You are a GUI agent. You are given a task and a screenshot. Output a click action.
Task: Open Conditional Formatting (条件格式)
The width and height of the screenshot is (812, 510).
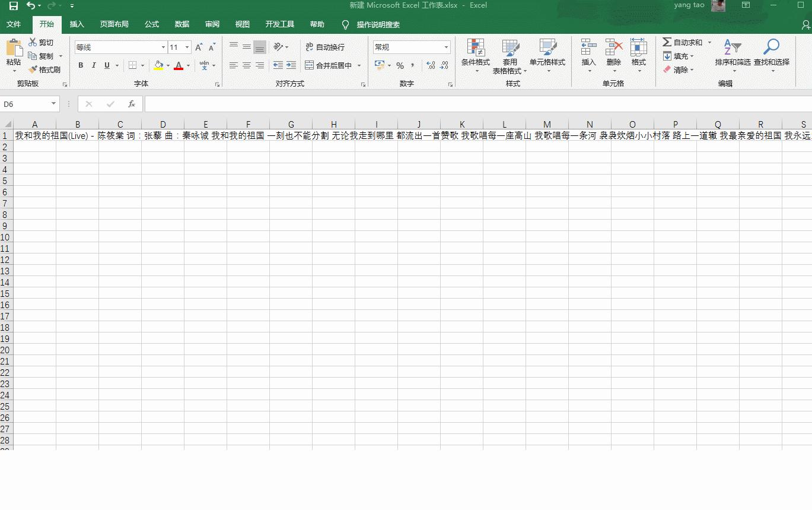tap(476, 56)
